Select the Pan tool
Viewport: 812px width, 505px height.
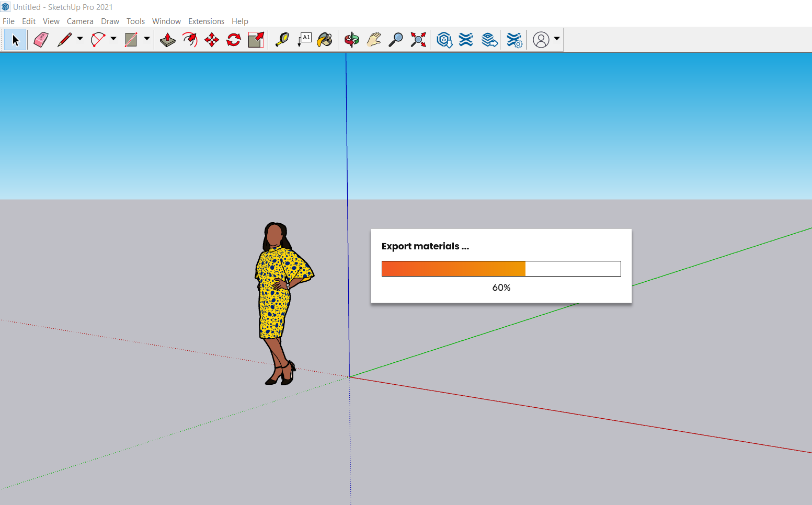[x=373, y=39]
